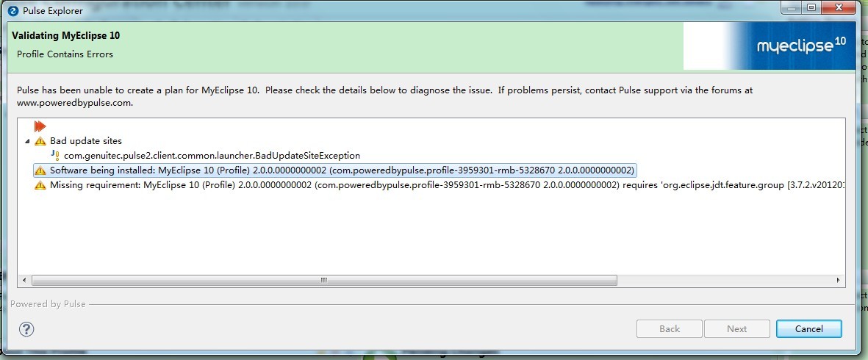Viewport: 868px width, 360px height.
Task: Click the BadUpdateSiteException Java icon
Action: (55, 156)
